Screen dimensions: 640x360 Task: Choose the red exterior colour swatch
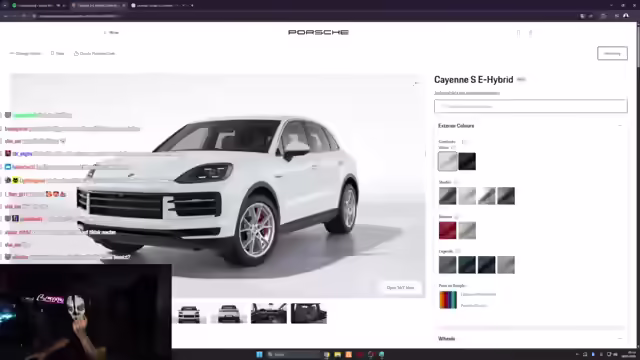click(447, 230)
